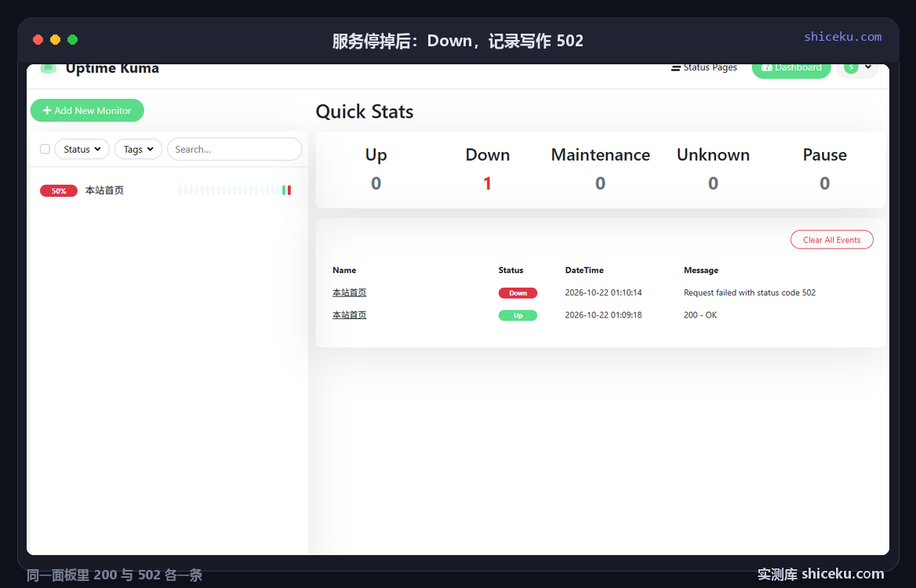This screenshot has width=916, height=588.
Task: Click the Status column header in events table
Action: pyautogui.click(x=511, y=270)
